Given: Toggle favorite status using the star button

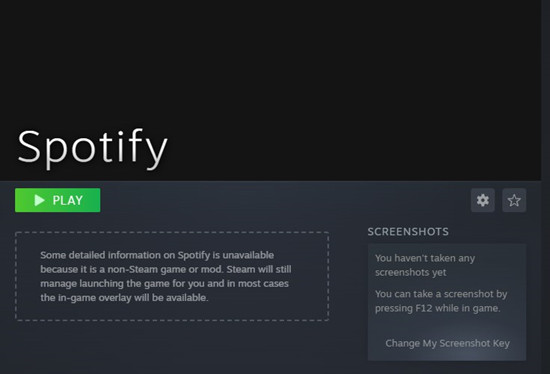Looking at the screenshot, I should tap(514, 200).
